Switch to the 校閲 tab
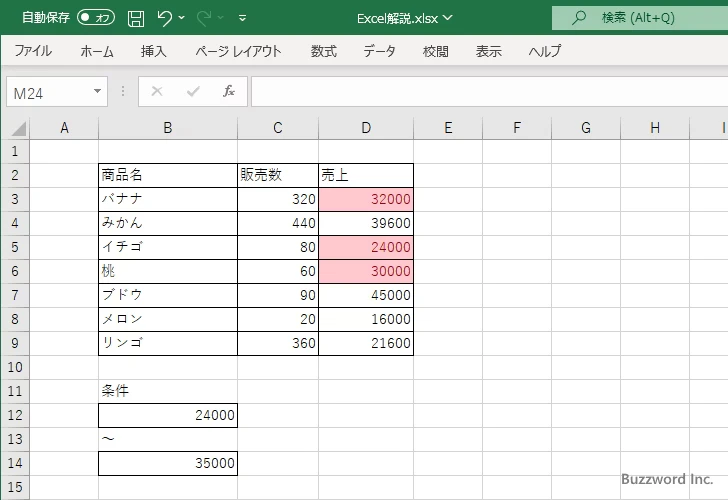The height and width of the screenshot is (500, 728). (436, 51)
